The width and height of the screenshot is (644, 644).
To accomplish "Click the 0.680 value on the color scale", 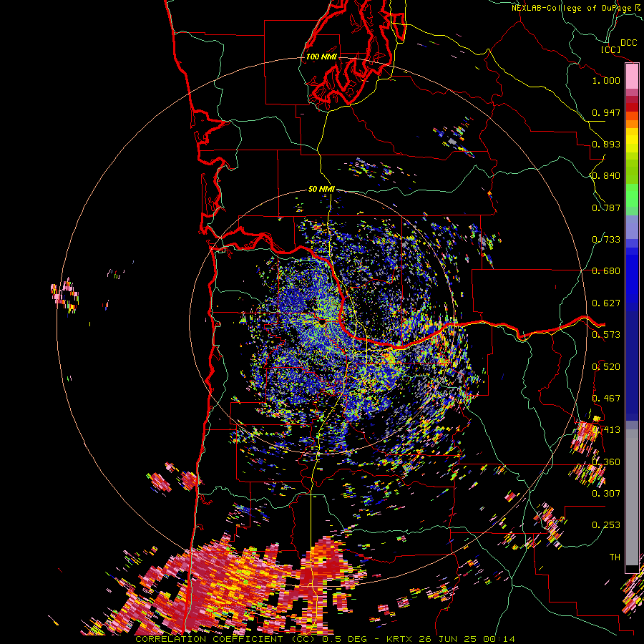I will coord(606,271).
